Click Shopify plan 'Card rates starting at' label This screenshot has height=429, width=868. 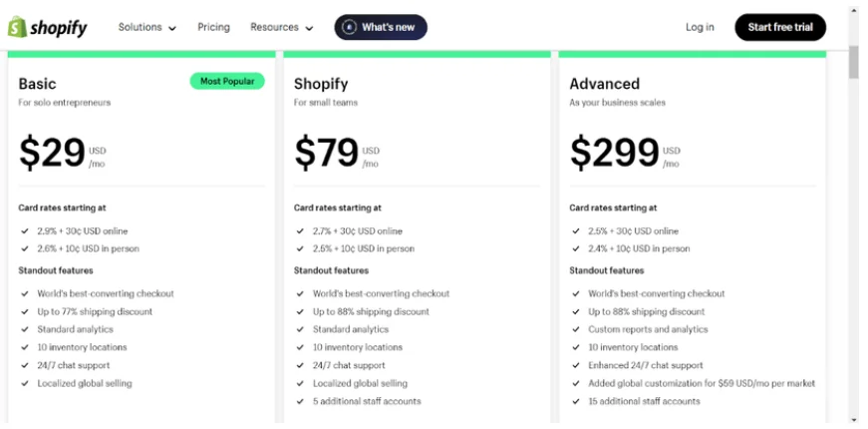click(x=338, y=208)
